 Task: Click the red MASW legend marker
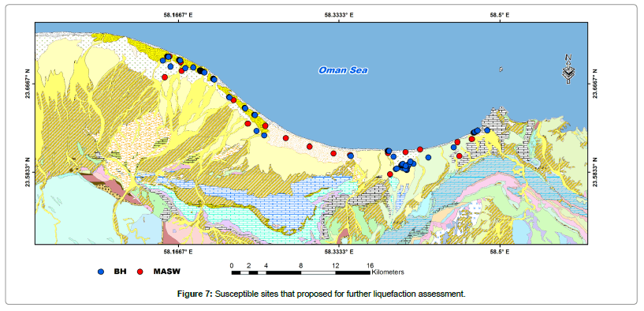[x=140, y=272]
